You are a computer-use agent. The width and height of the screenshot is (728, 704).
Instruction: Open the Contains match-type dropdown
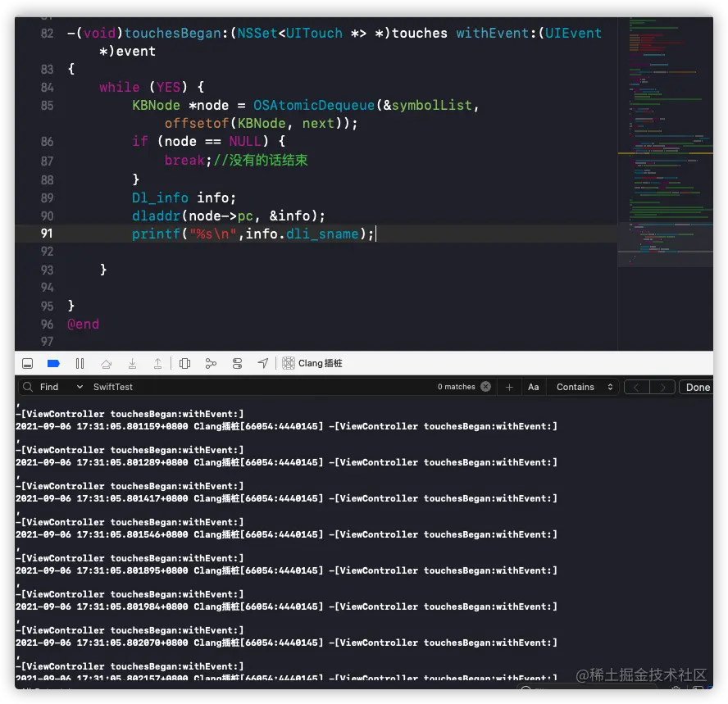tap(585, 387)
